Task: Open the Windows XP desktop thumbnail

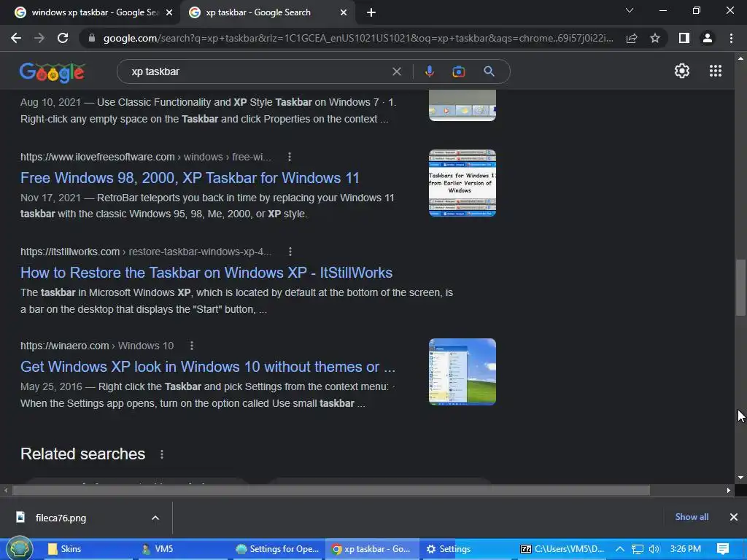Action: tap(462, 372)
